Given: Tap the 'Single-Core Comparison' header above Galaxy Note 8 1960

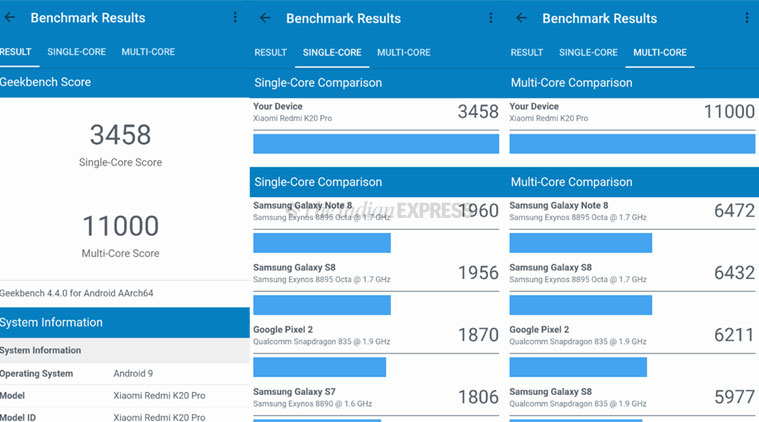Looking at the screenshot, I should coord(378,182).
